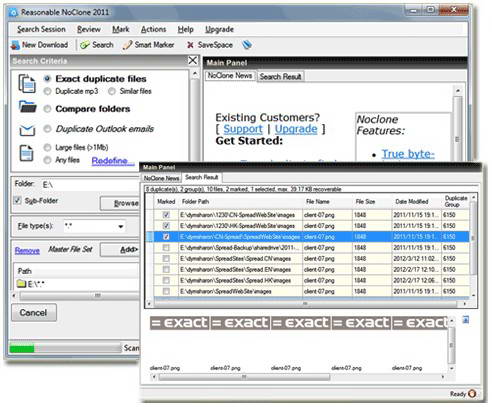
Task: Uncheck Marked box for 1230\HK-SpreadWebSite row
Action: (166, 226)
